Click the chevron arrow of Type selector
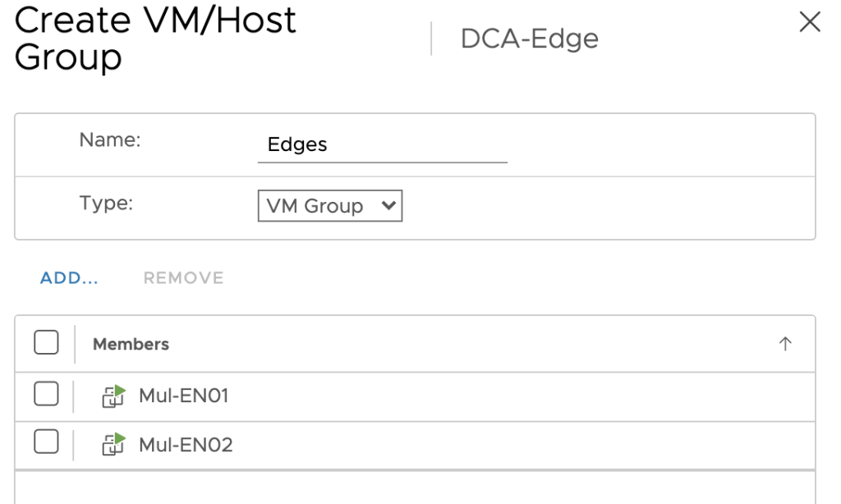 (388, 205)
